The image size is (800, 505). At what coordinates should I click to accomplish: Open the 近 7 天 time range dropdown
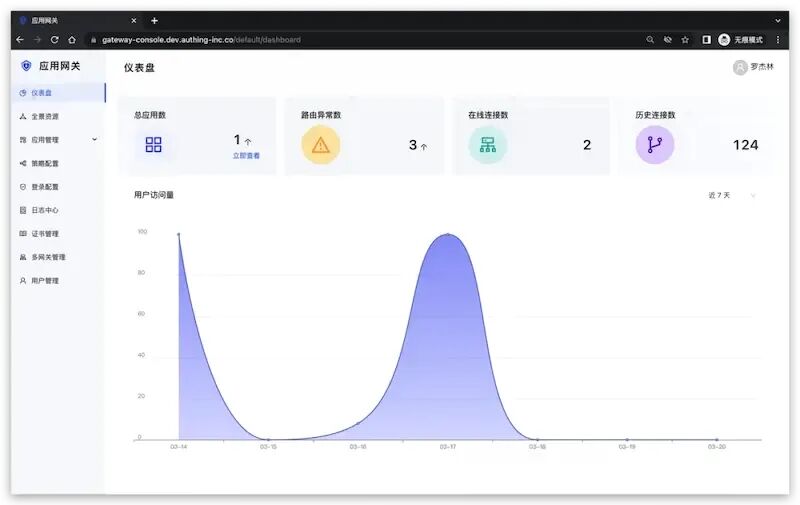[732, 195]
